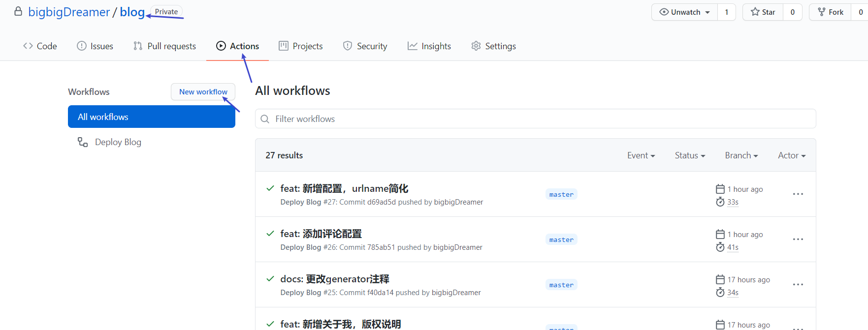Expand the Actor filter dropdown

(792, 155)
